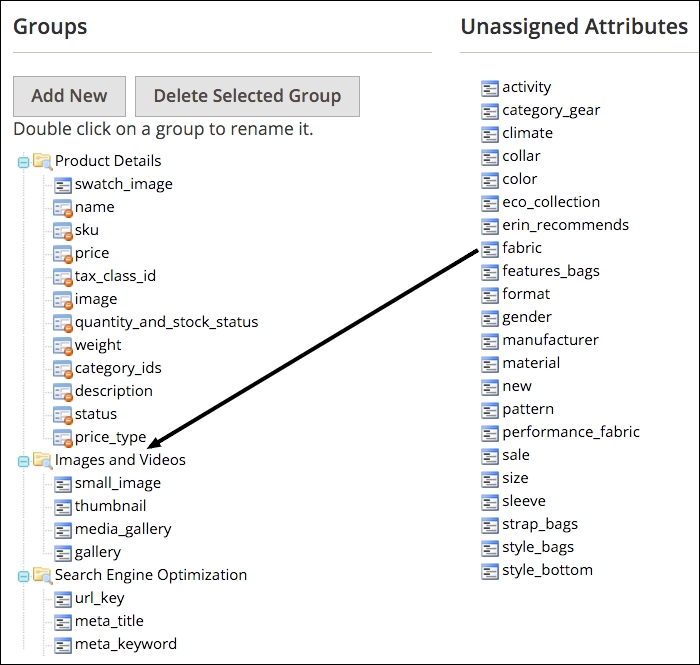Select the new unassigned attribute

click(x=517, y=387)
